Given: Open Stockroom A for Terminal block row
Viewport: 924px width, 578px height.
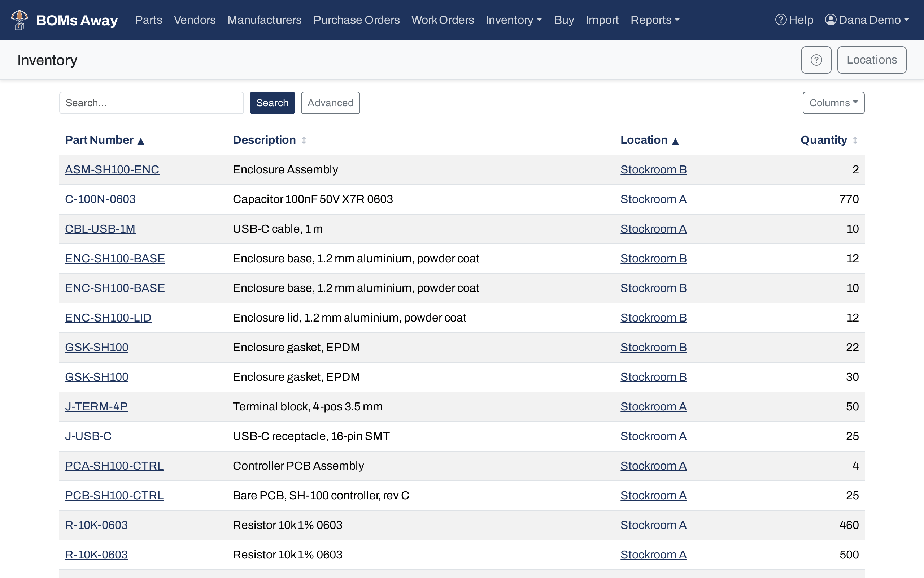Looking at the screenshot, I should (x=653, y=406).
